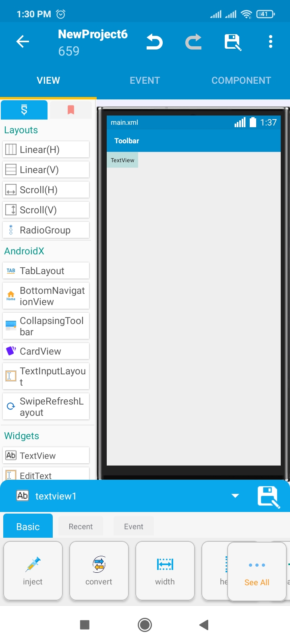Screen dimensions: 290x644
Task: Switch to the EVENT tab
Action: click(x=145, y=80)
